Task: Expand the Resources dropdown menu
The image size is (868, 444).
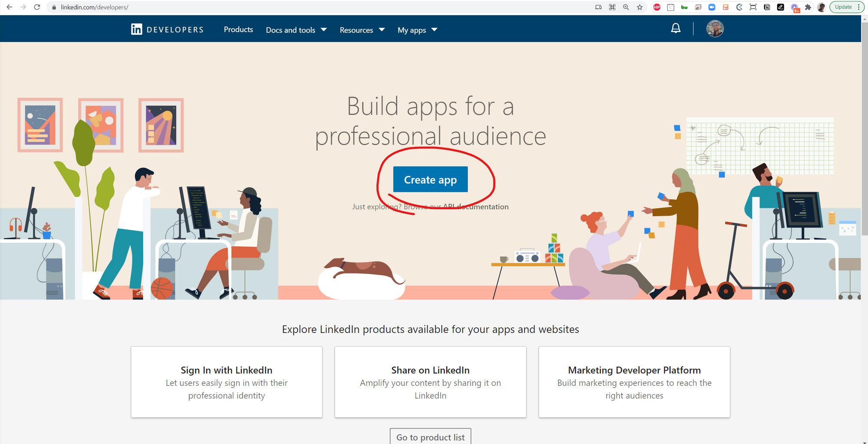Action: click(362, 30)
